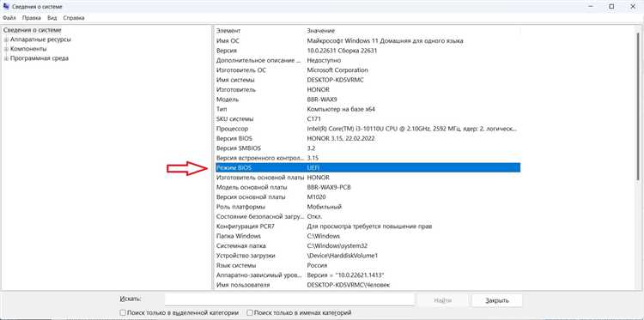This screenshot has height=320, width=644.
Task: Click the UEFI value cell
Action: tap(313, 168)
